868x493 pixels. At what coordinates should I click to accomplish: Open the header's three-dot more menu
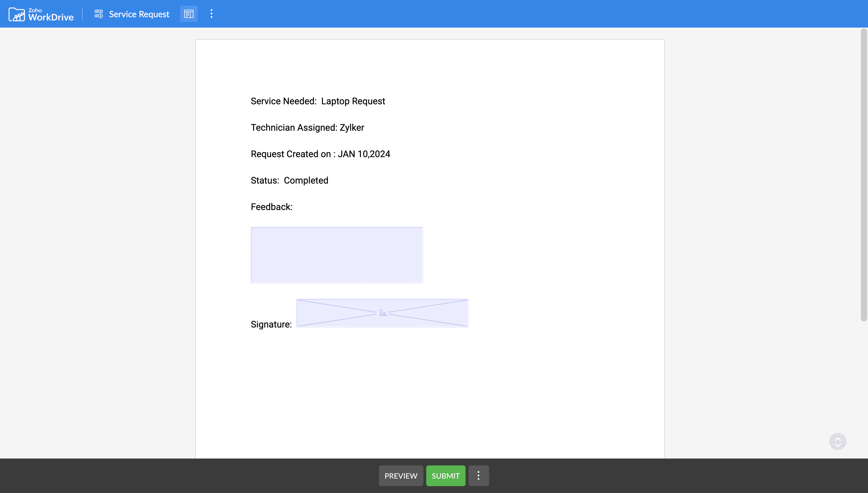[212, 14]
